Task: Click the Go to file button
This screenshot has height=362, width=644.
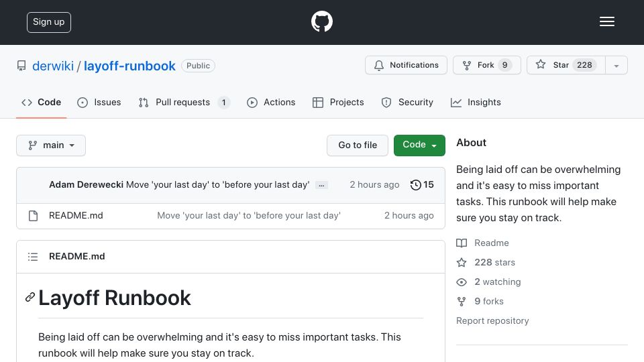Action: pos(358,145)
